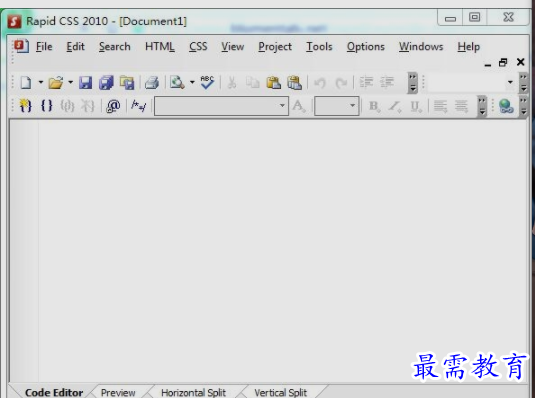Click the Indent lines icon

tap(366, 82)
